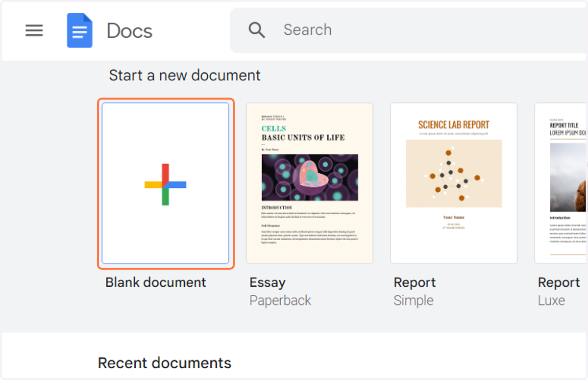The image size is (588, 380).
Task: Open the Essay Paperback template thumbnail
Action: (310, 183)
